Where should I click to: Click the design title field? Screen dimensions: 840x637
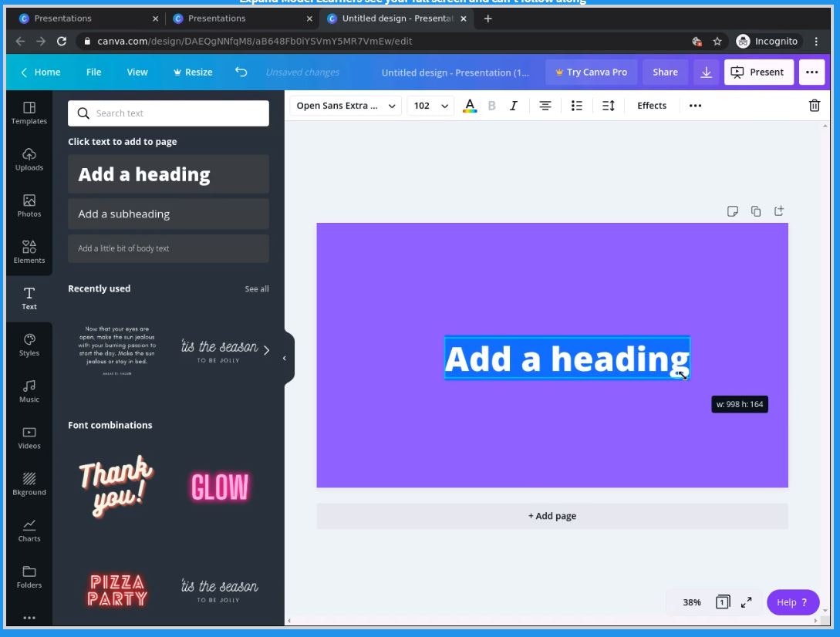coord(455,72)
